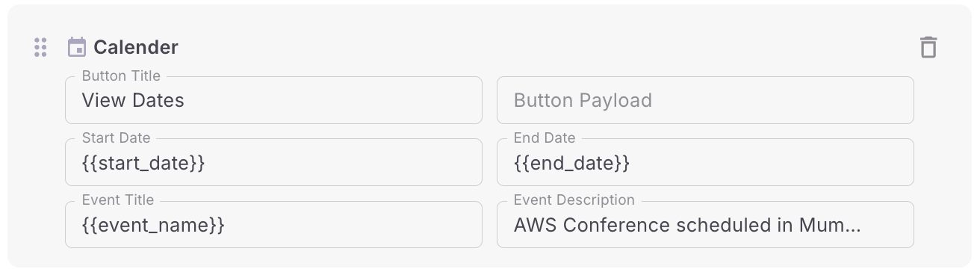
Task: Click into the Event Description field
Action: point(705,224)
